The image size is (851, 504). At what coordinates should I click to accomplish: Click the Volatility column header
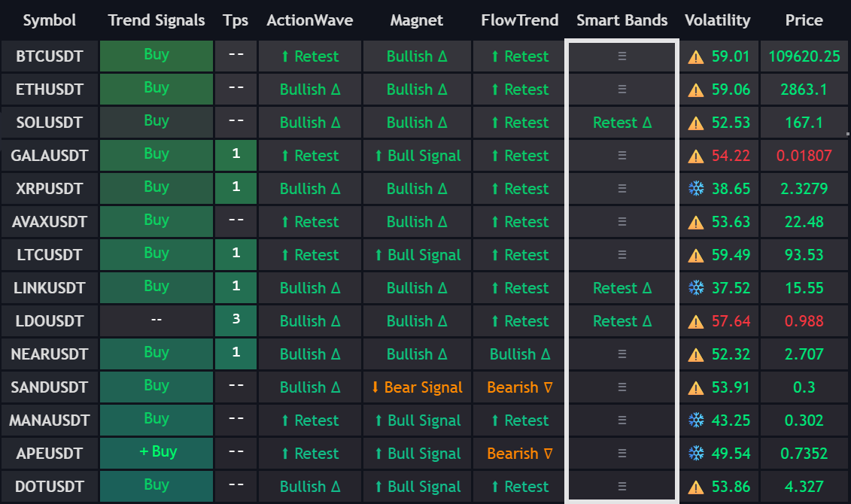718,20
